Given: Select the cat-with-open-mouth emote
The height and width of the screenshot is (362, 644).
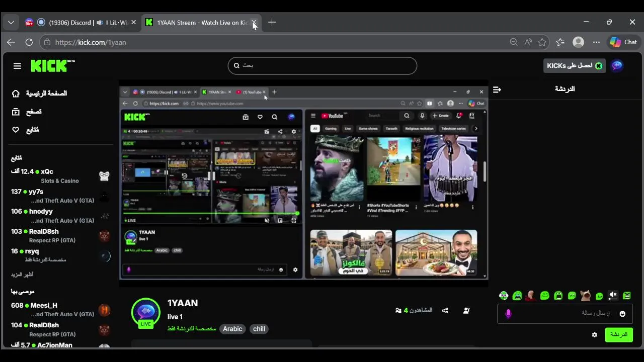Looking at the screenshot, I should coord(585,296).
